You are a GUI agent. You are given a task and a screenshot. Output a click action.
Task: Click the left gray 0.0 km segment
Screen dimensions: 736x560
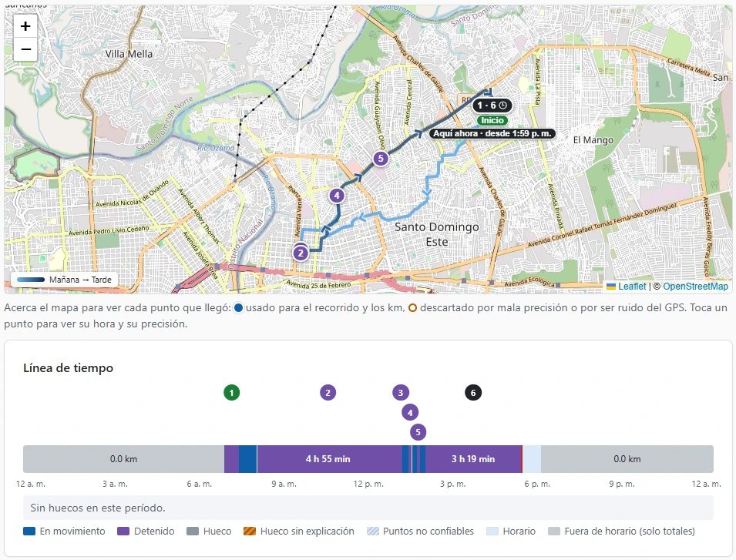tap(123, 458)
